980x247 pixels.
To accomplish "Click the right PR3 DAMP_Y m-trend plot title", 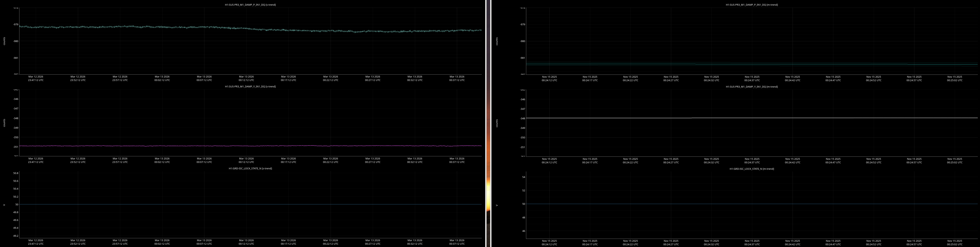I will pos(751,87).
